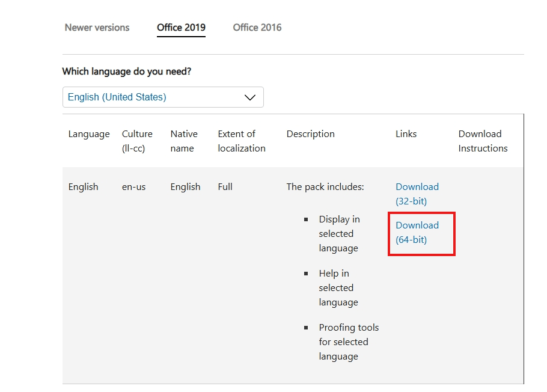Click the Description column header

(x=311, y=134)
